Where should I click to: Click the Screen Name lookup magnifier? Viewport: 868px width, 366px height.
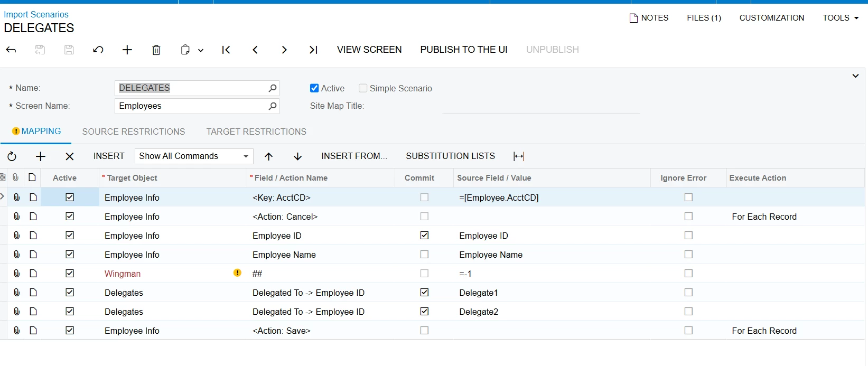point(273,106)
